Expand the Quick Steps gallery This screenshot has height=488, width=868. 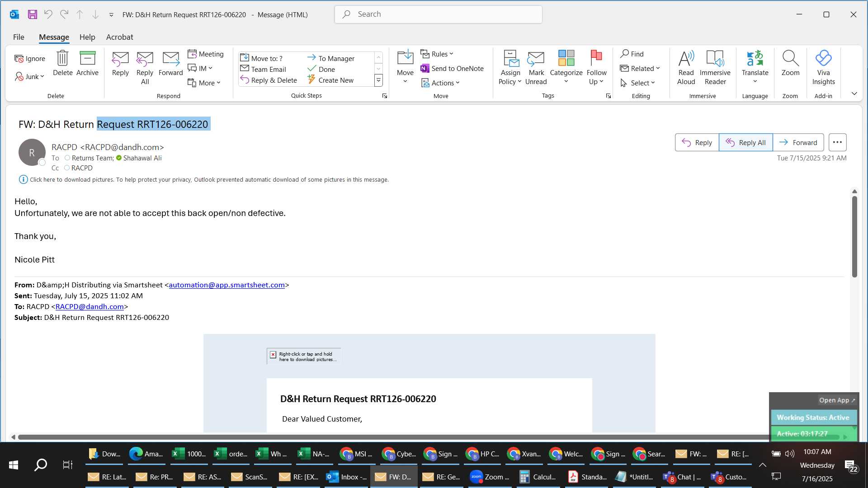(x=378, y=80)
